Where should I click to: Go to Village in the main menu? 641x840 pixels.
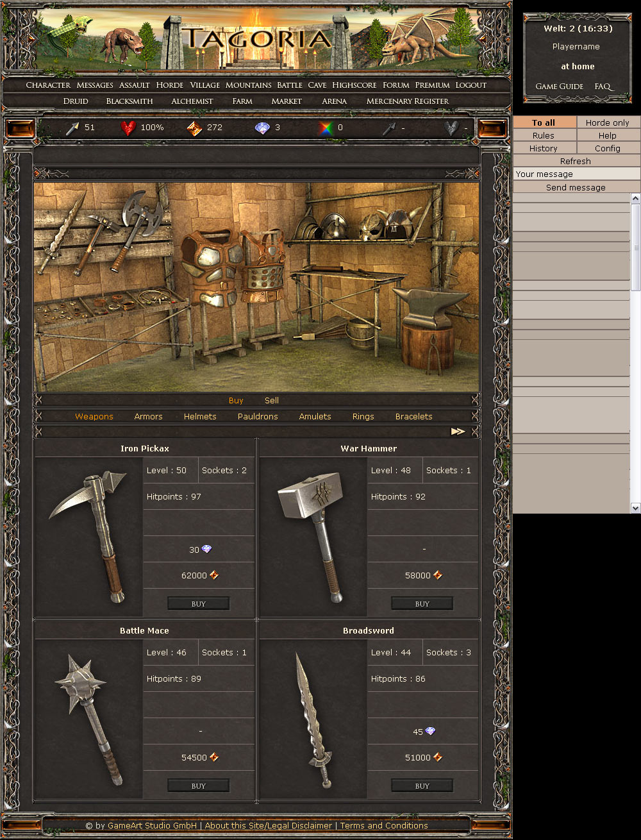204,85
